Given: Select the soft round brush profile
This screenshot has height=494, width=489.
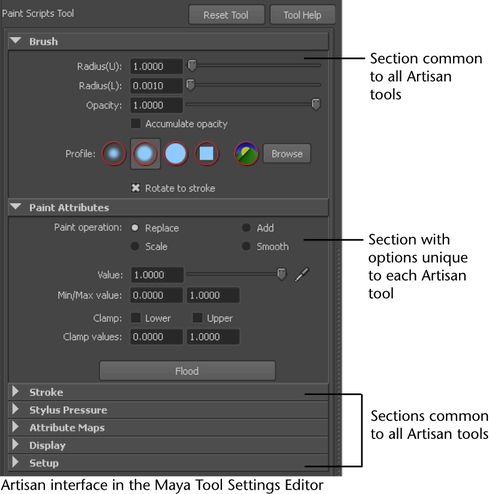Looking at the screenshot, I should [145, 154].
